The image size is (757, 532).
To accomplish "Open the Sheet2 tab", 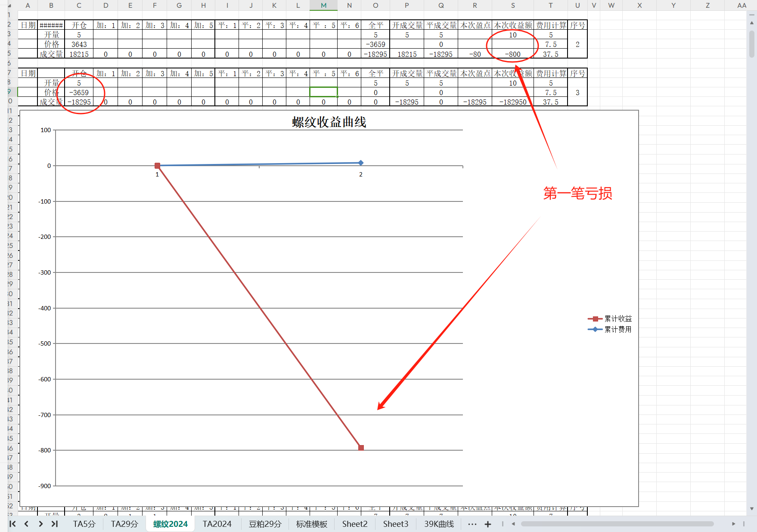I will click(x=355, y=524).
